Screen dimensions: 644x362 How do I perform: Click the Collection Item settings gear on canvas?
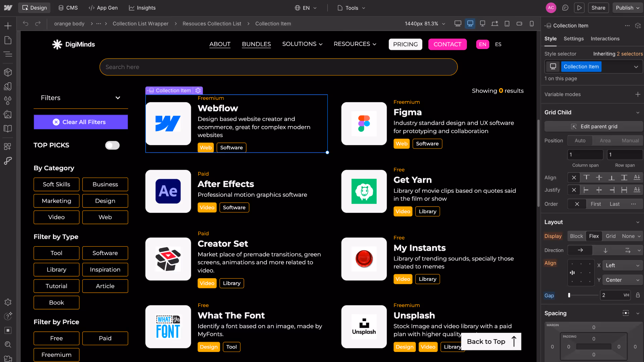click(198, 90)
